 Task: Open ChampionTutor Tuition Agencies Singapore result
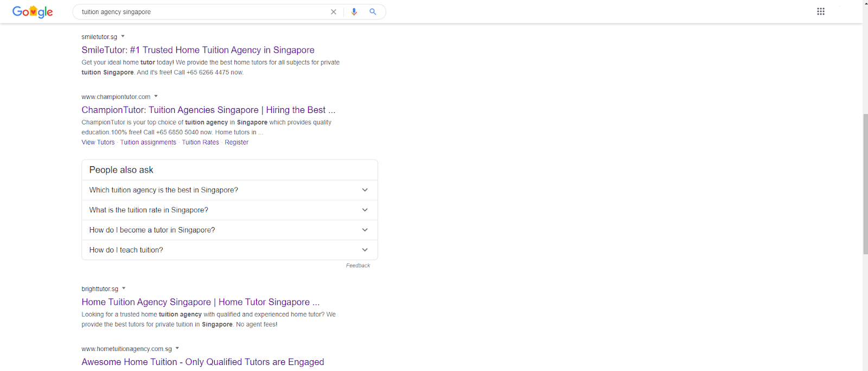pyautogui.click(x=208, y=110)
